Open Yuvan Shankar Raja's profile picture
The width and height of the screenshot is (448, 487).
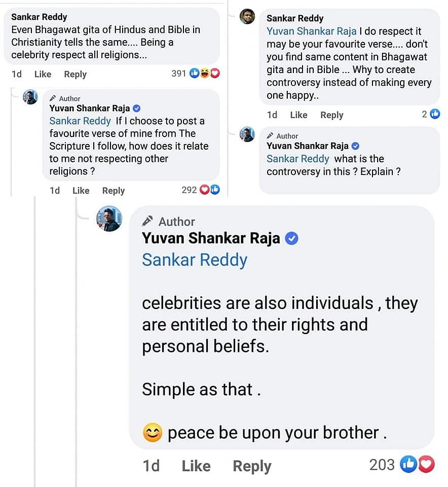point(109,219)
